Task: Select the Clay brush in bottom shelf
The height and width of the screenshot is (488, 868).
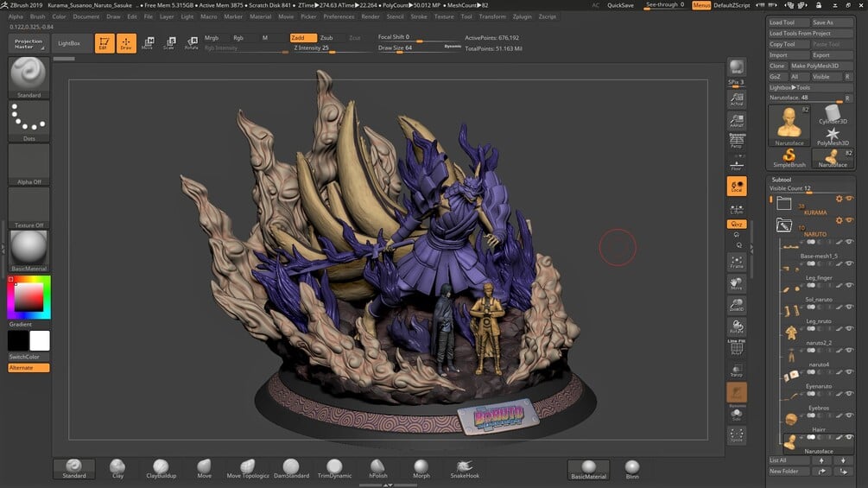Action: click(117, 469)
